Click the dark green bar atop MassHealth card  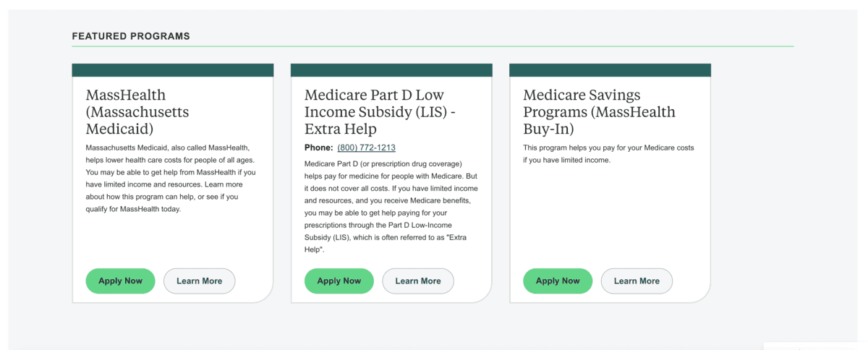click(172, 70)
